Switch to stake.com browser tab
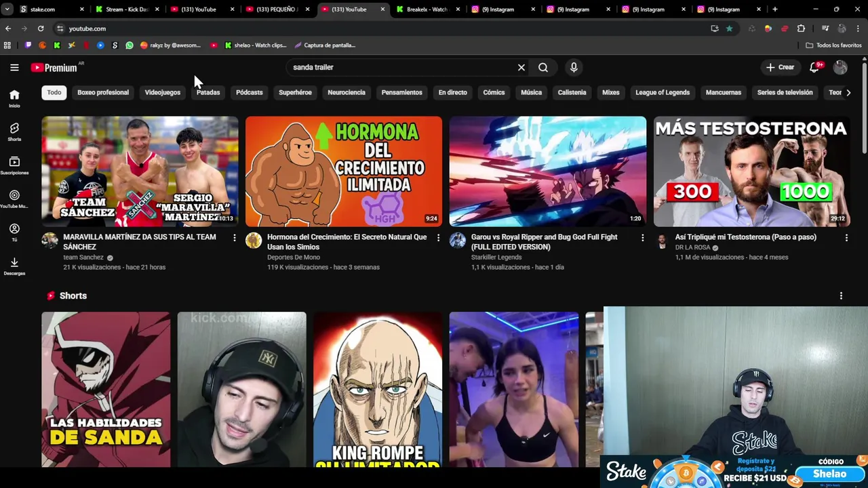This screenshot has width=868, height=488. pos(52,9)
